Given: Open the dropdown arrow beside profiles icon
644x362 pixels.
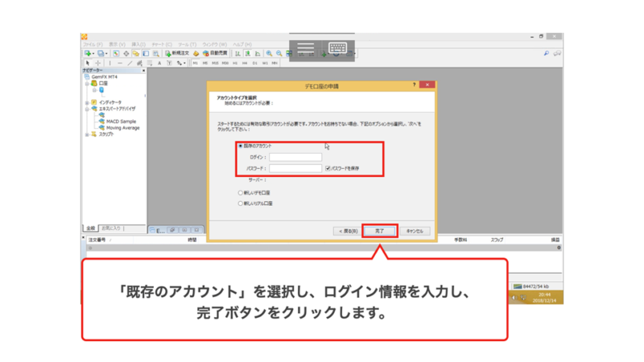Looking at the screenshot, I should click(x=106, y=54).
